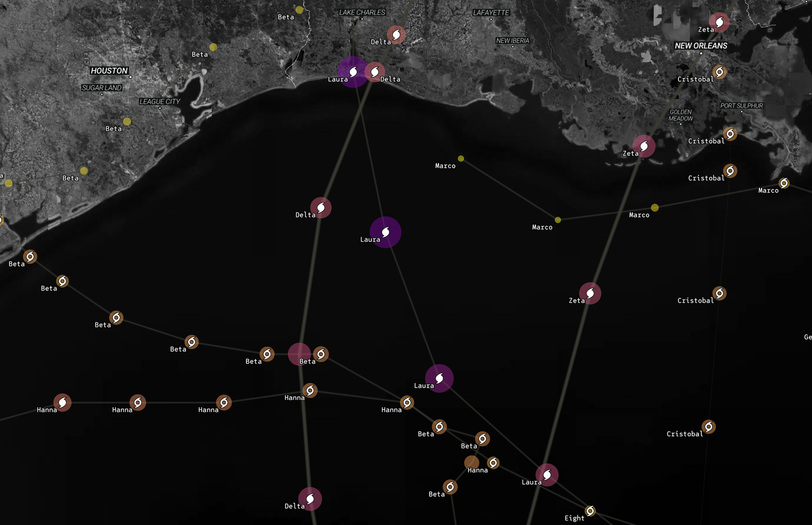
Task: Click the Zeta storm icon near New Orleans
Action: (x=719, y=22)
